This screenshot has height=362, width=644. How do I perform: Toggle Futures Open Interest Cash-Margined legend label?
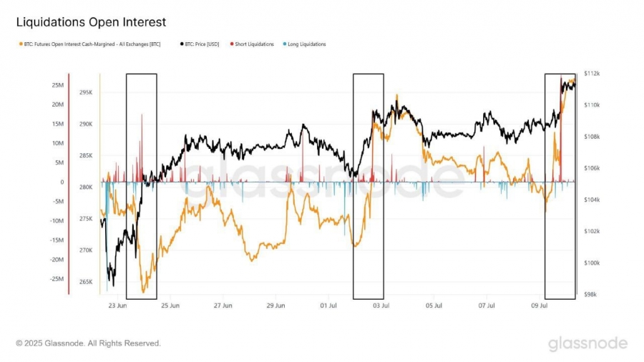pos(92,44)
